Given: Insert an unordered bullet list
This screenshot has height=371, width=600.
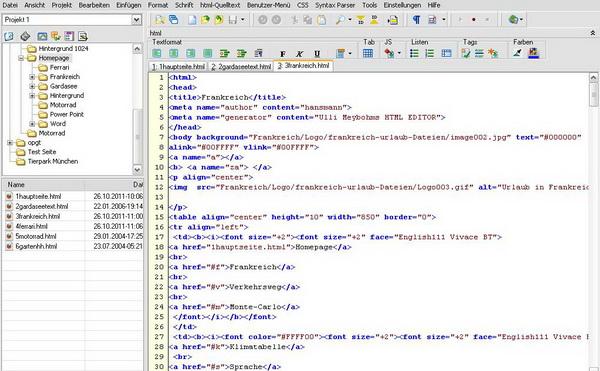Looking at the screenshot, I should point(414,53).
